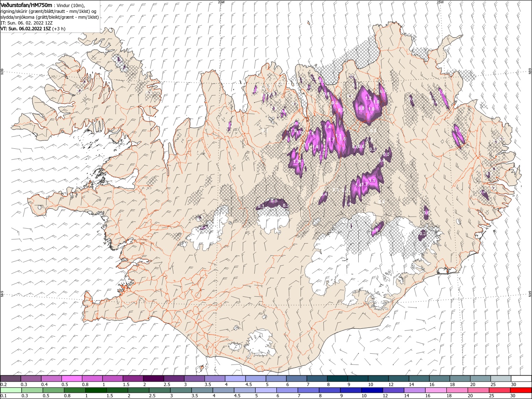Image resolution: width=532 pixels, height=399 pixels.
Task: Select violet lower swatch between 12 and 14
Action: pyautogui.click(x=393, y=390)
